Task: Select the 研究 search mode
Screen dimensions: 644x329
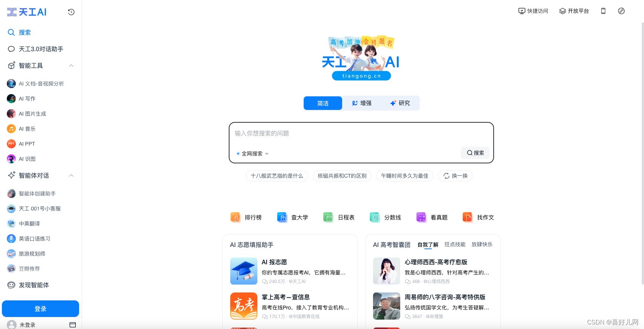Action: (x=400, y=103)
